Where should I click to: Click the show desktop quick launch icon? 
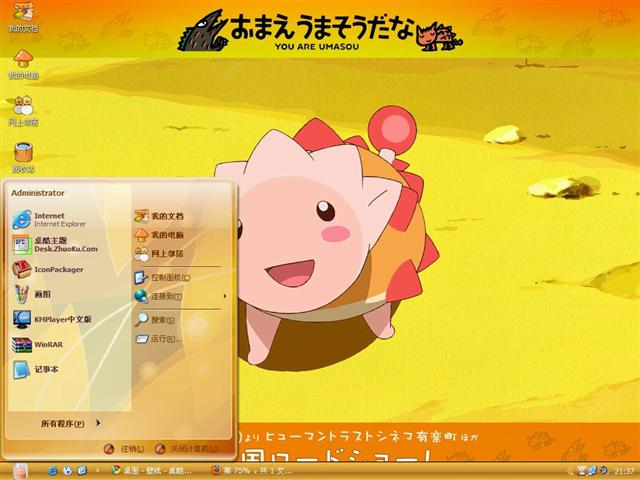coord(82,471)
